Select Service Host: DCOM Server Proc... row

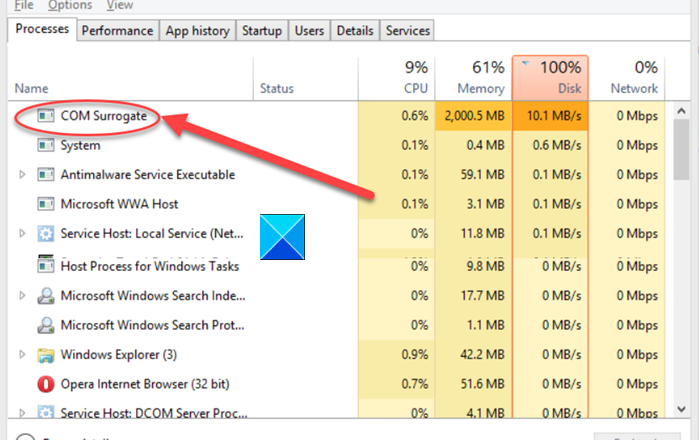click(336, 410)
